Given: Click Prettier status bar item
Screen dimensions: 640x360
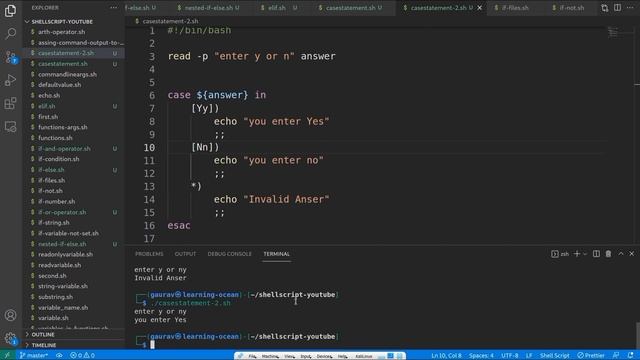Looking at the screenshot, I should [x=591, y=356].
